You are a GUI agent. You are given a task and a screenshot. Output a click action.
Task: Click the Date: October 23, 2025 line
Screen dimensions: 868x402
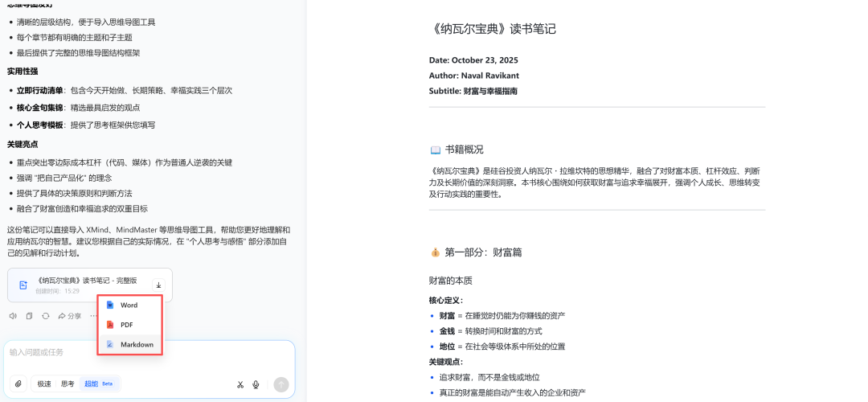473,60
